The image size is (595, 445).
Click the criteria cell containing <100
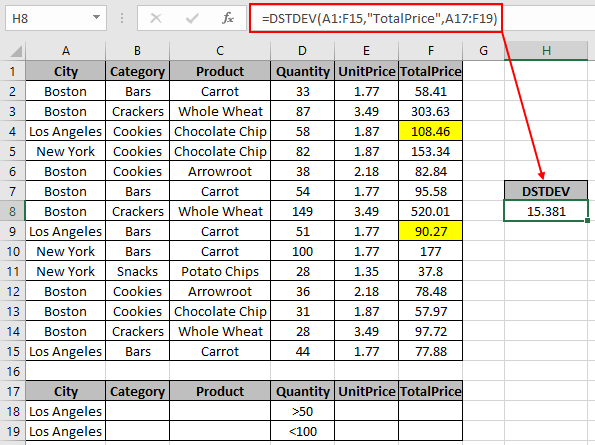[x=302, y=431]
